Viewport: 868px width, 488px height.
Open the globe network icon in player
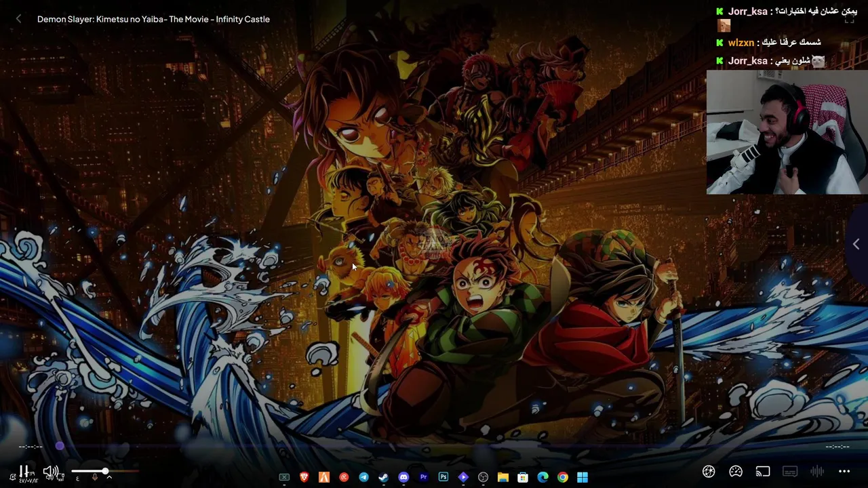[x=709, y=471]
